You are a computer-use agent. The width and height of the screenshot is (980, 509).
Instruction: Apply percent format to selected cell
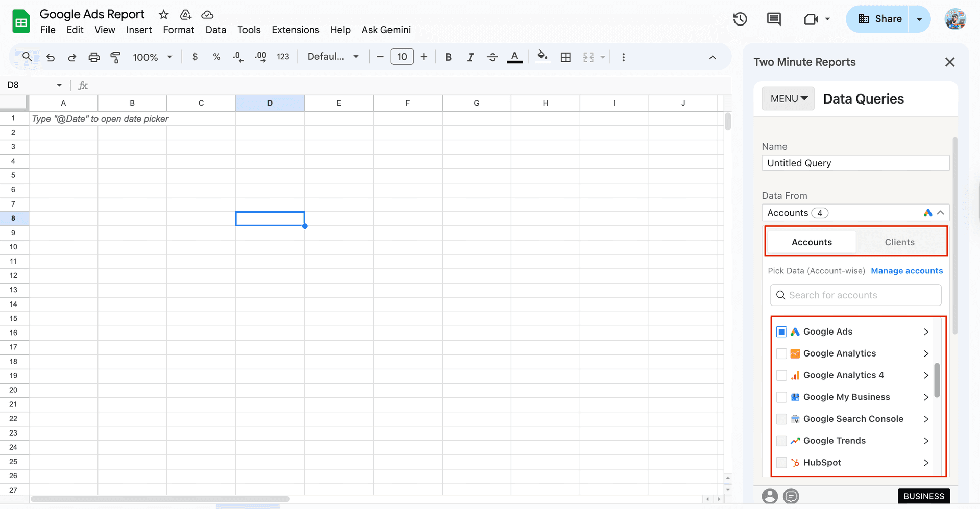coord(216,57)
